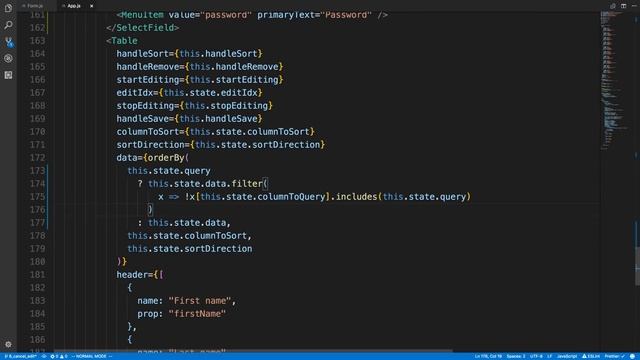This screenshot has width=640, height=360.
Task: Click the open changes icon in the top right
Action: (x=613, y=6)
